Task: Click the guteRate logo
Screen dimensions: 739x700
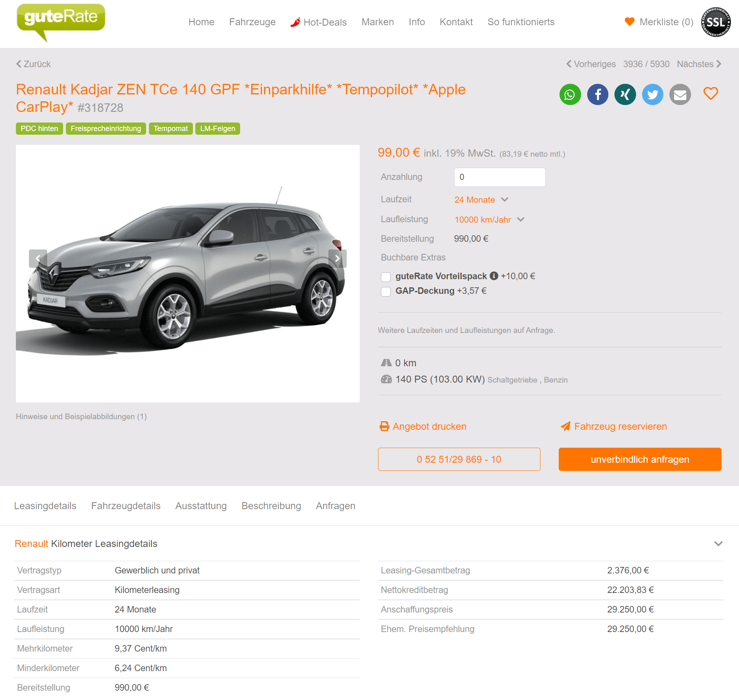Action: tap(61, 22)
